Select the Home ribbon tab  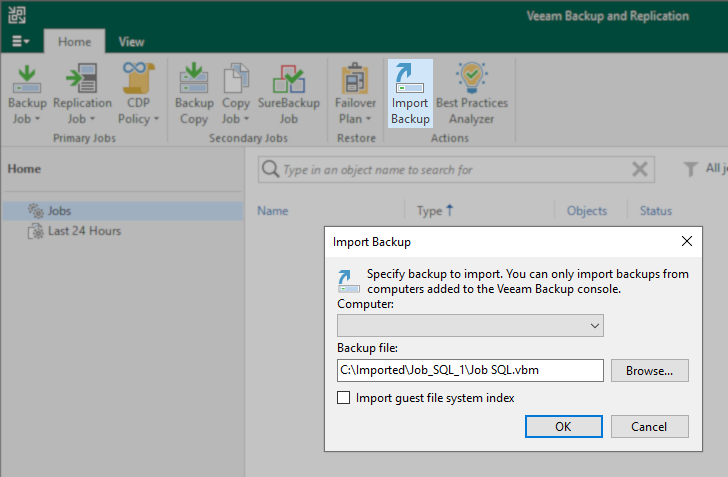point(74,42)
